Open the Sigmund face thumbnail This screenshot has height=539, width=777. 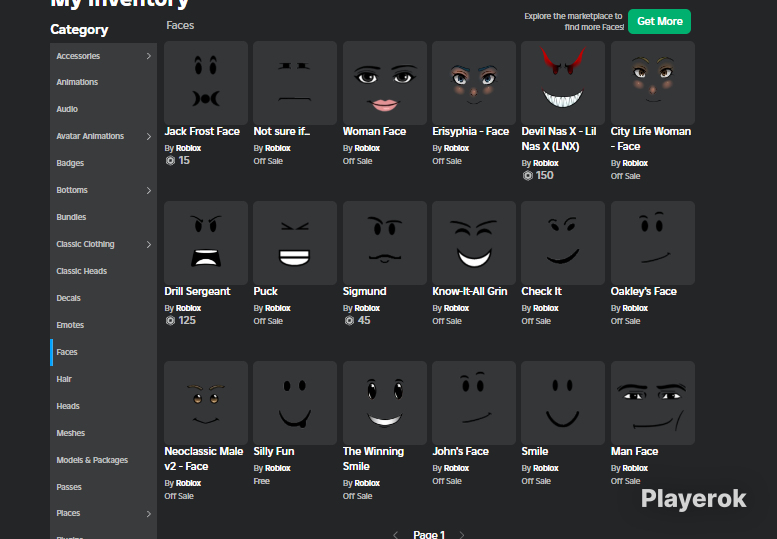[x=385, y=243]
